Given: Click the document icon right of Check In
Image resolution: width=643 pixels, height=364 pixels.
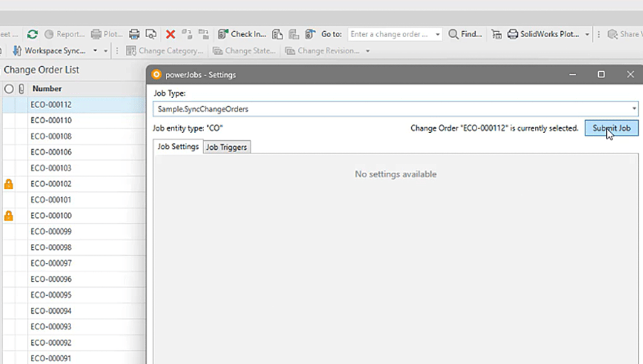Looking at the screenshot, I should point(277,34).
